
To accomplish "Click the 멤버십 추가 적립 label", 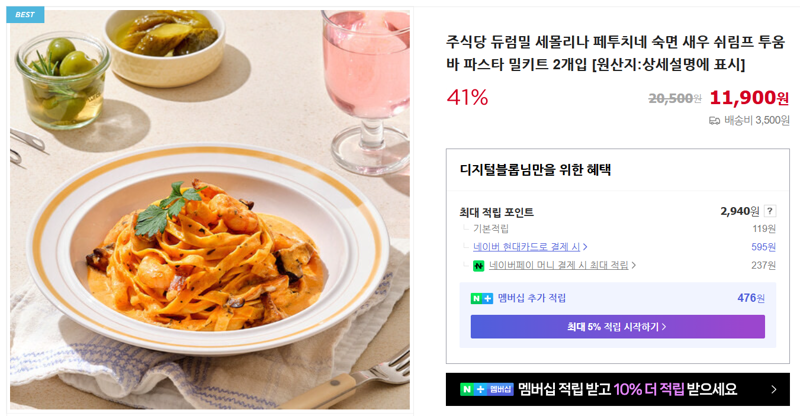I will coord(532,298).
